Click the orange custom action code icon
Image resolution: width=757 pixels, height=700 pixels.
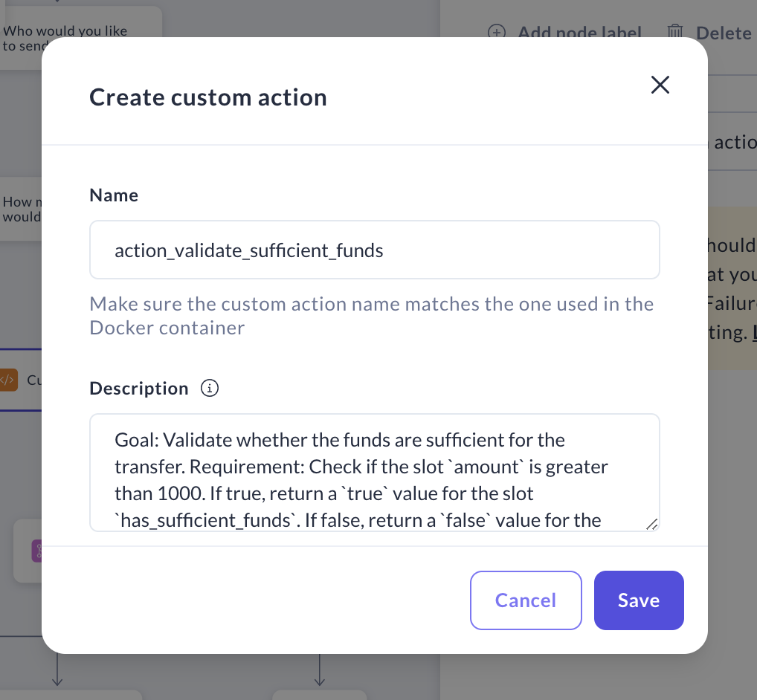pyautogui.click(x=7, y=380)
